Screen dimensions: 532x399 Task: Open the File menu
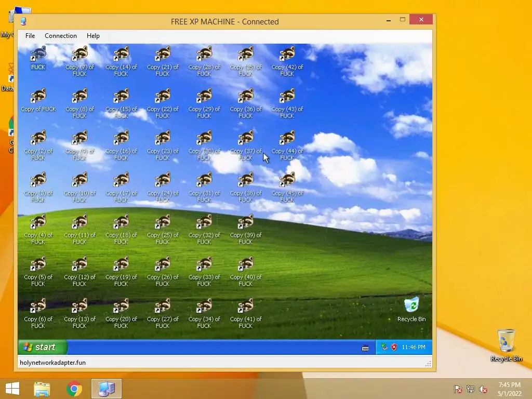(30, 36)
